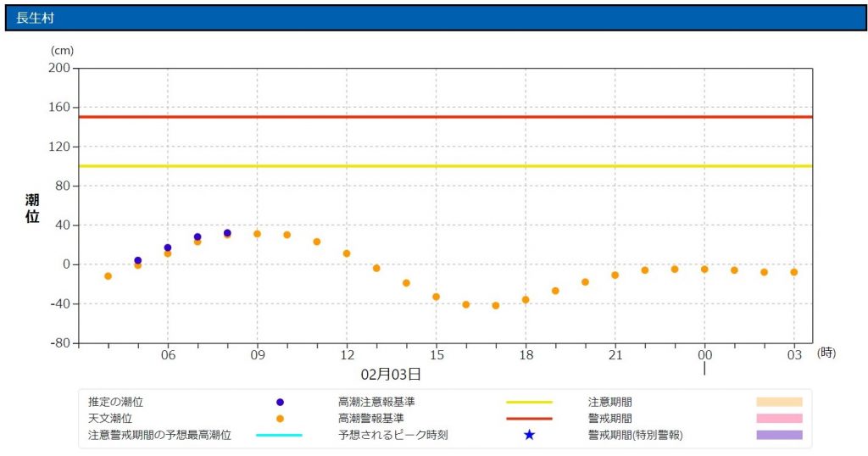Click the leftmost blue estimated tide point
Screen dimensions: 868x456
tap(138, 261)
